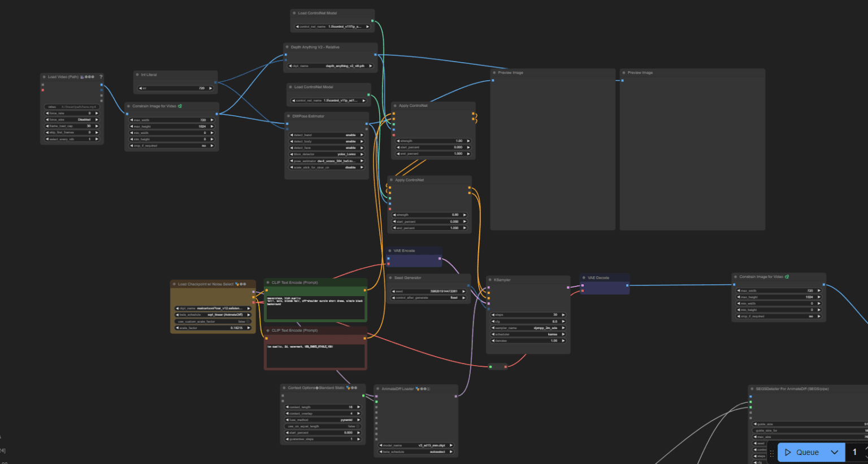Click the refresh icon on the right Constrain Image for Video
This screenshot has height=464, width=868.
pyautogui.click(x=787, y=276)
